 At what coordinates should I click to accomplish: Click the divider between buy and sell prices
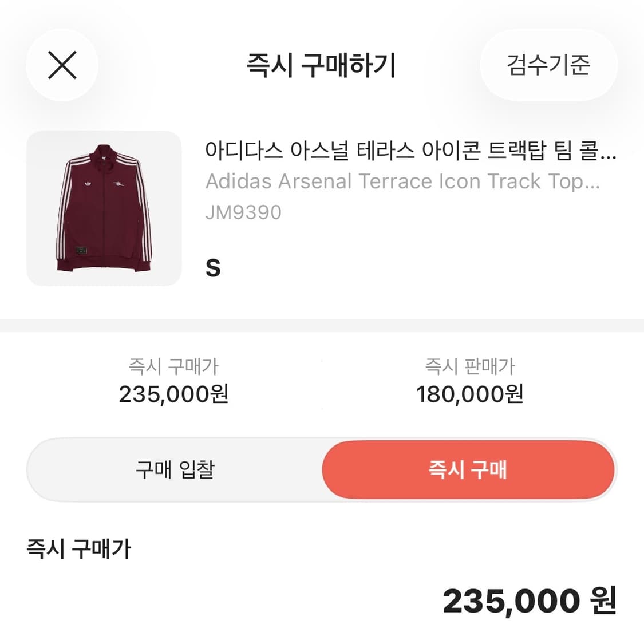pos(322,379)
